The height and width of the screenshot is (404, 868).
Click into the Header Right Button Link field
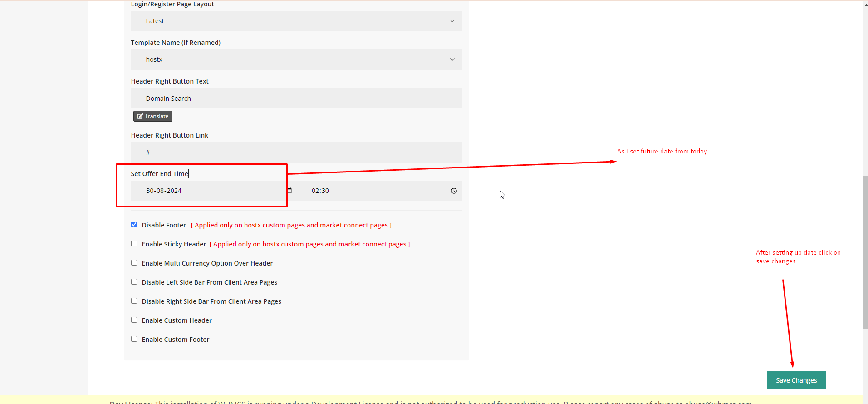click(x=296, y=153)
